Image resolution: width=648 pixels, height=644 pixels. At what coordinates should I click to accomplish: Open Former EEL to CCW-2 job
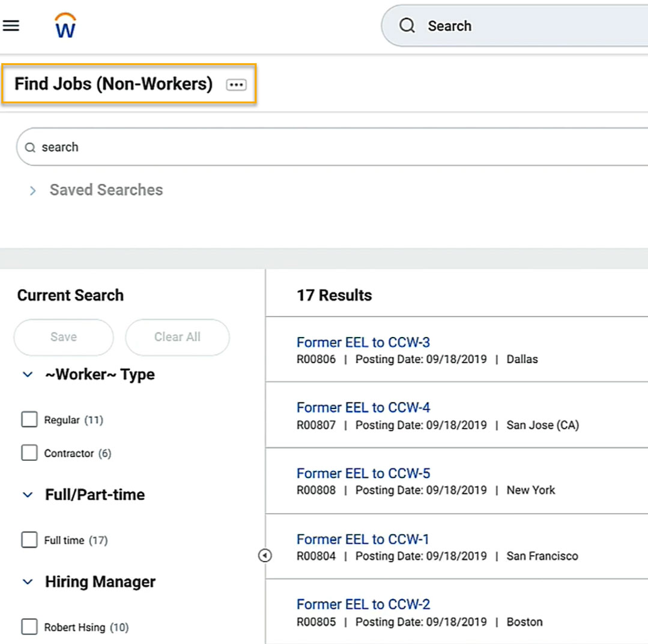point(363,604)
